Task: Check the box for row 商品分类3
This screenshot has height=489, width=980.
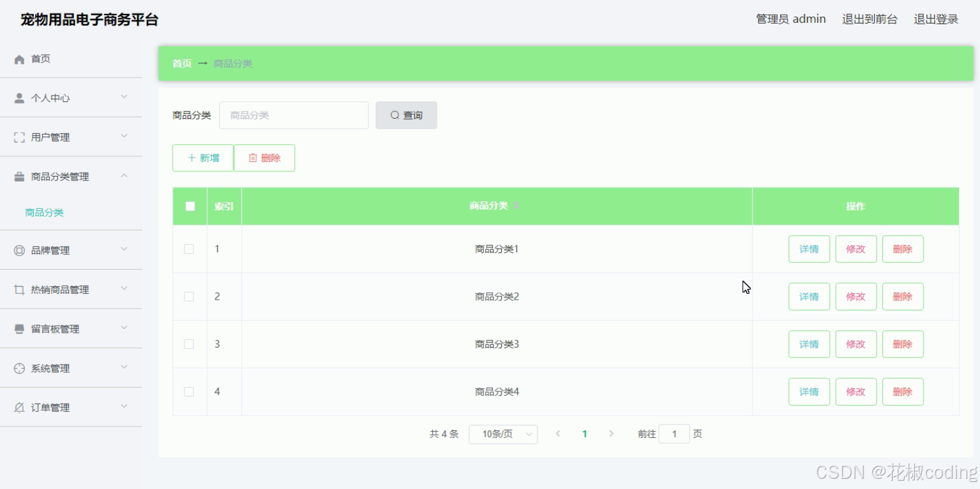Action: click(x=189, y=344)
